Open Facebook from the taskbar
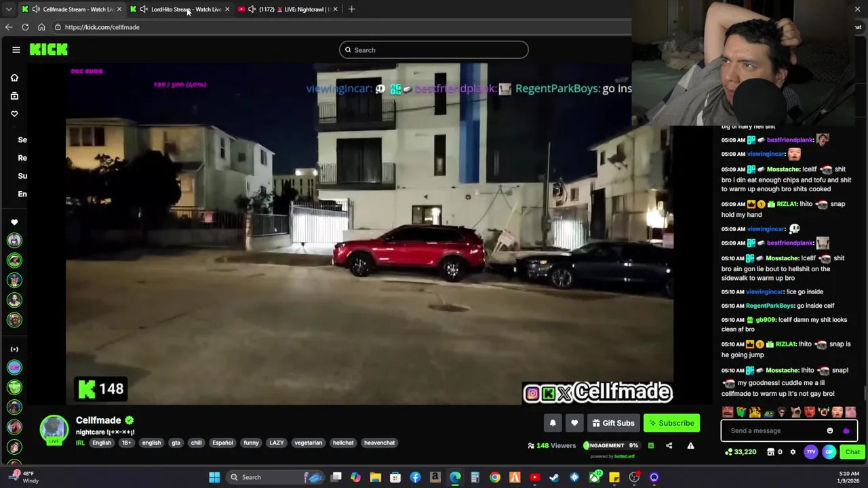 (x=415, y=477)
